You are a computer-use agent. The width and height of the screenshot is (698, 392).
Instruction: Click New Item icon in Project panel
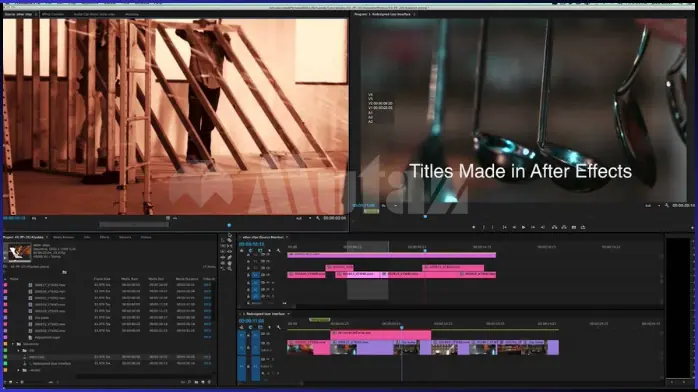(x=203, y=382)
